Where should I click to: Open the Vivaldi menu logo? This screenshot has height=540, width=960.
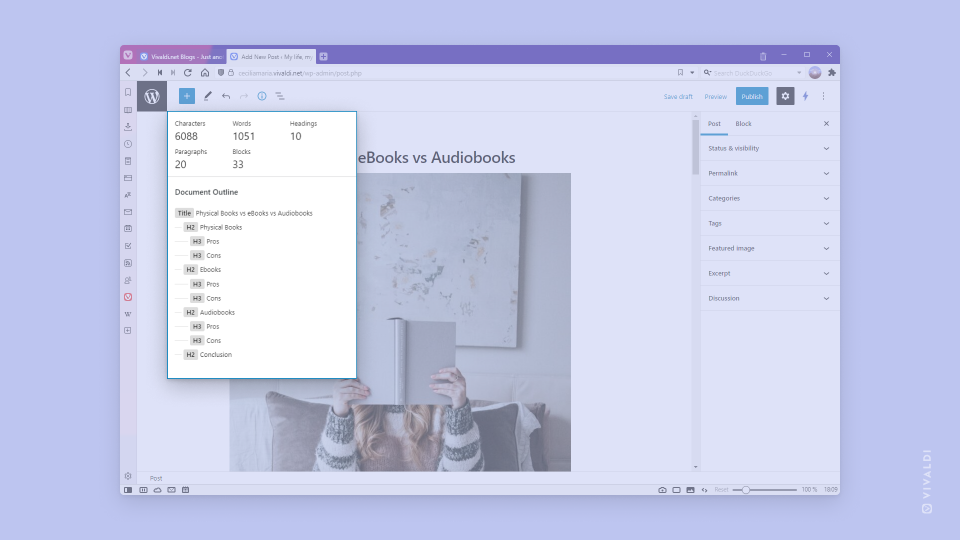127,55
